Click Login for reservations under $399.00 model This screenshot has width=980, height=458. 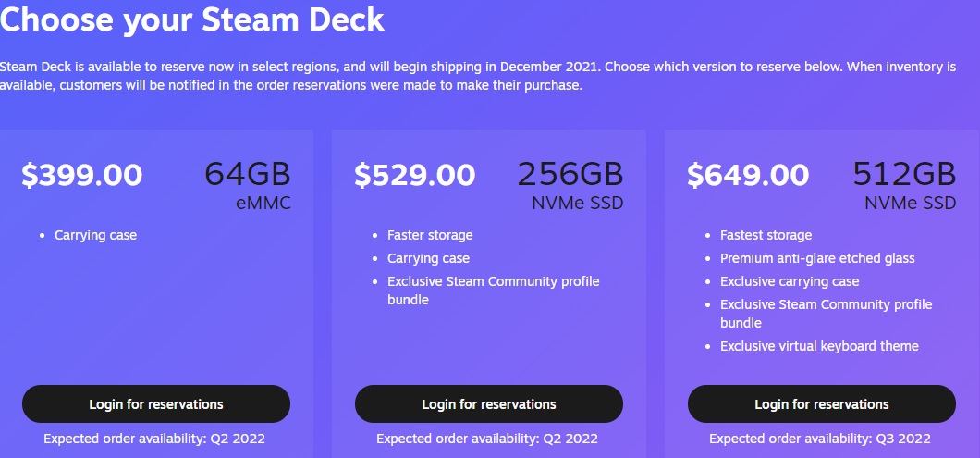[156, 404]
